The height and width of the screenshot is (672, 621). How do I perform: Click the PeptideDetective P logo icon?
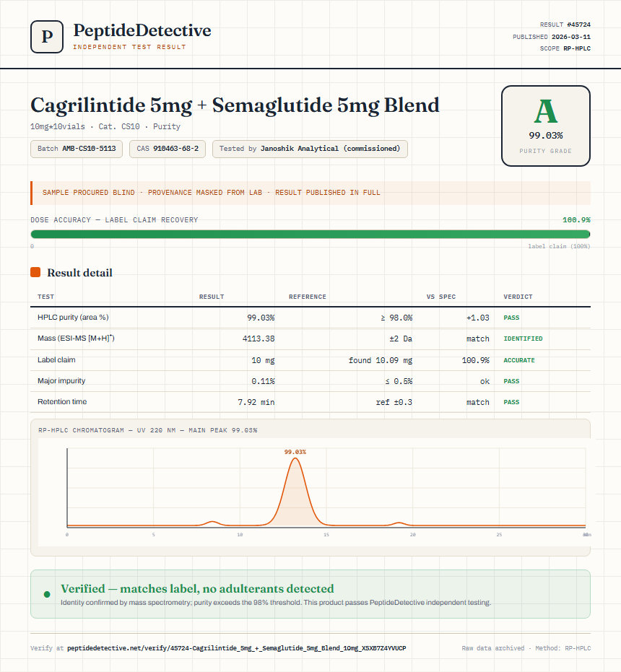coord(47,37)
